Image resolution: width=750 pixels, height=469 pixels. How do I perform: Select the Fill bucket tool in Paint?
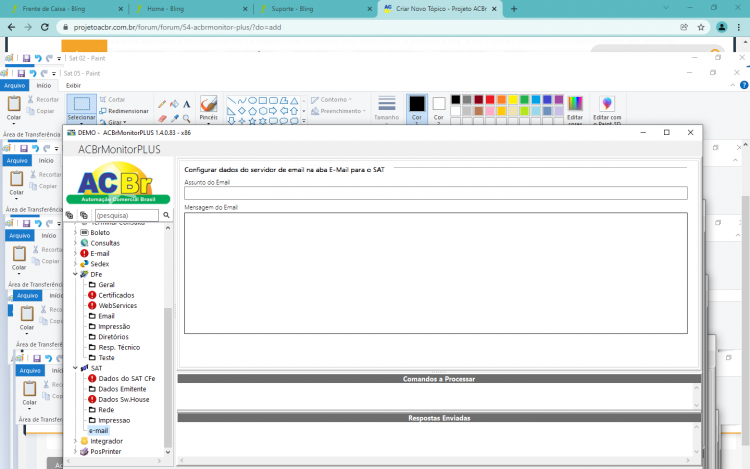(175, 104)
